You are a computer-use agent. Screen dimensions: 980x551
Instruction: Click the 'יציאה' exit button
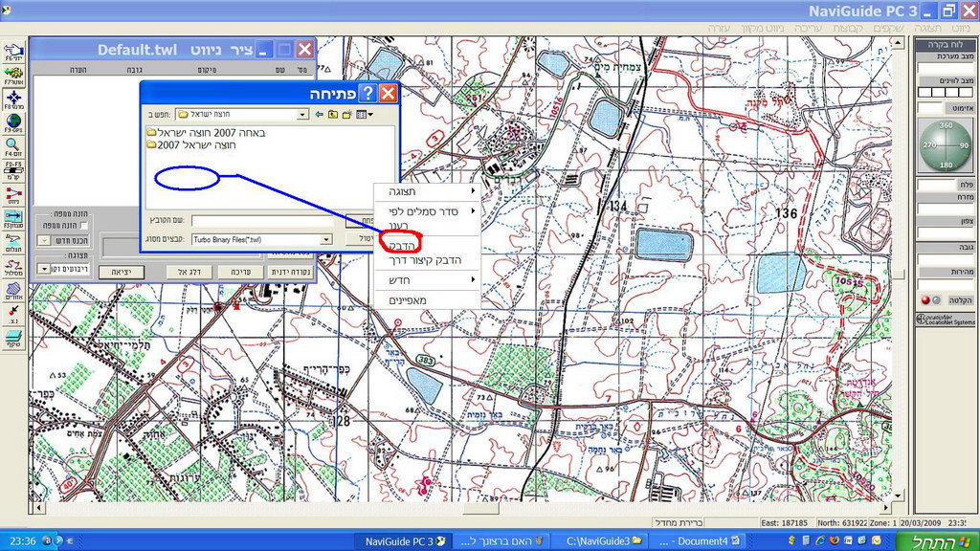point(122,272)
